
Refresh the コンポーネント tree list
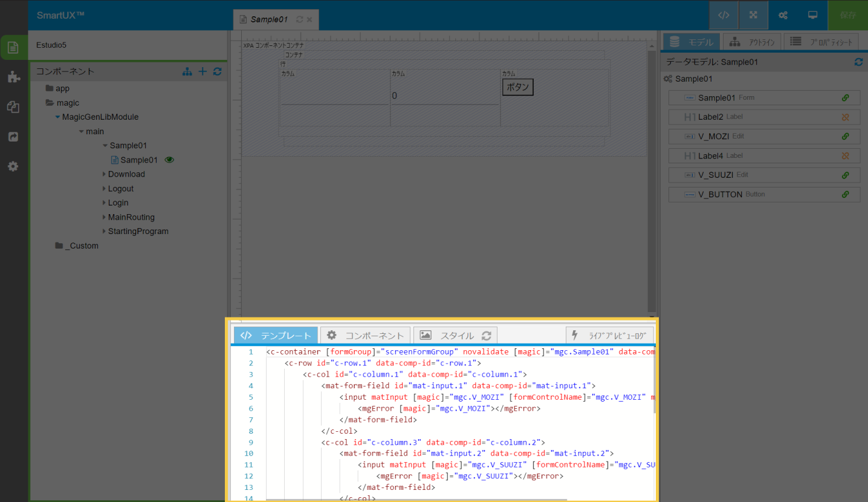pos(217,71)
